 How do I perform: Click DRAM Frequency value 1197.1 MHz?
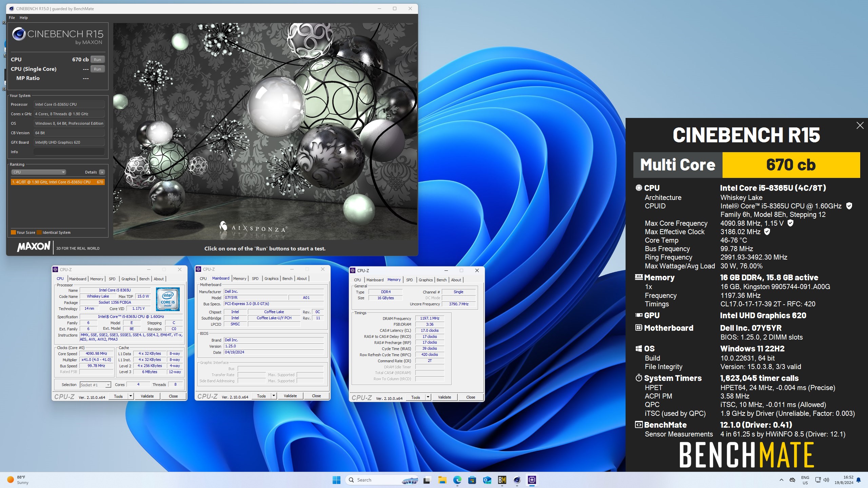tap(430, 319)
